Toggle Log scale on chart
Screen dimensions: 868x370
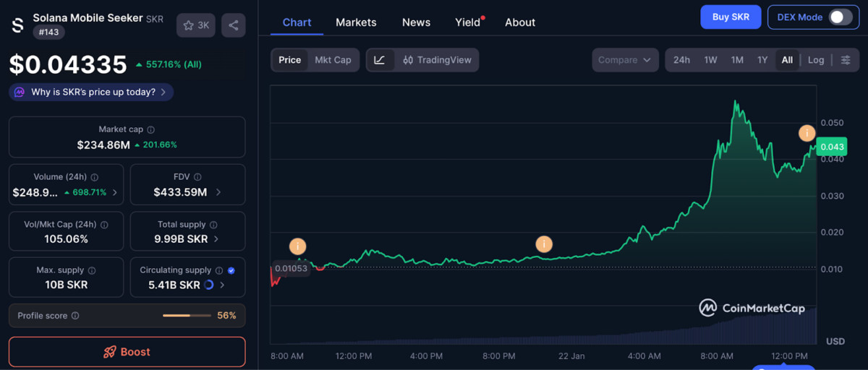pyautogui.click(x=816, y=60)
